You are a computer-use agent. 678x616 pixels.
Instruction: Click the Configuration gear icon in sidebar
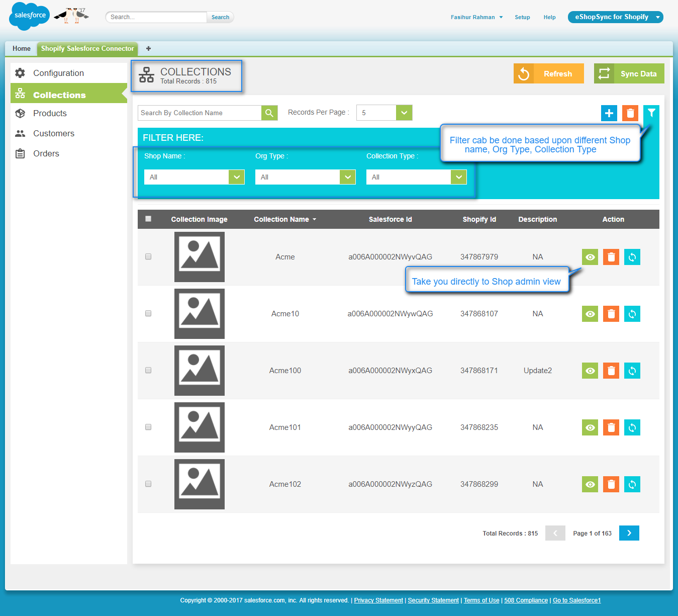(x=20, y=73)
